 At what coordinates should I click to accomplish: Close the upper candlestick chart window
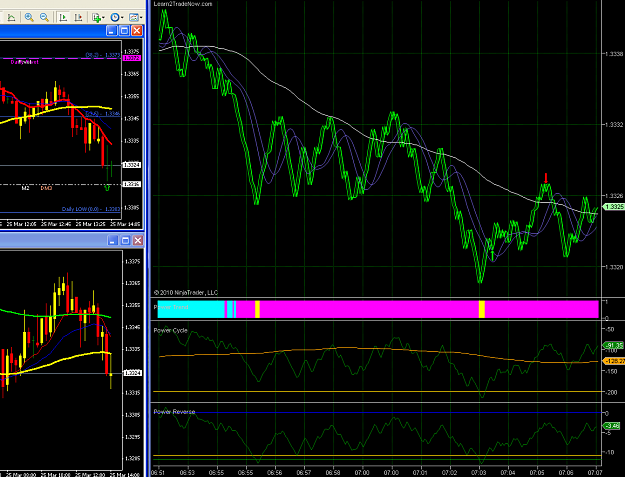click(x=137, y=31)
